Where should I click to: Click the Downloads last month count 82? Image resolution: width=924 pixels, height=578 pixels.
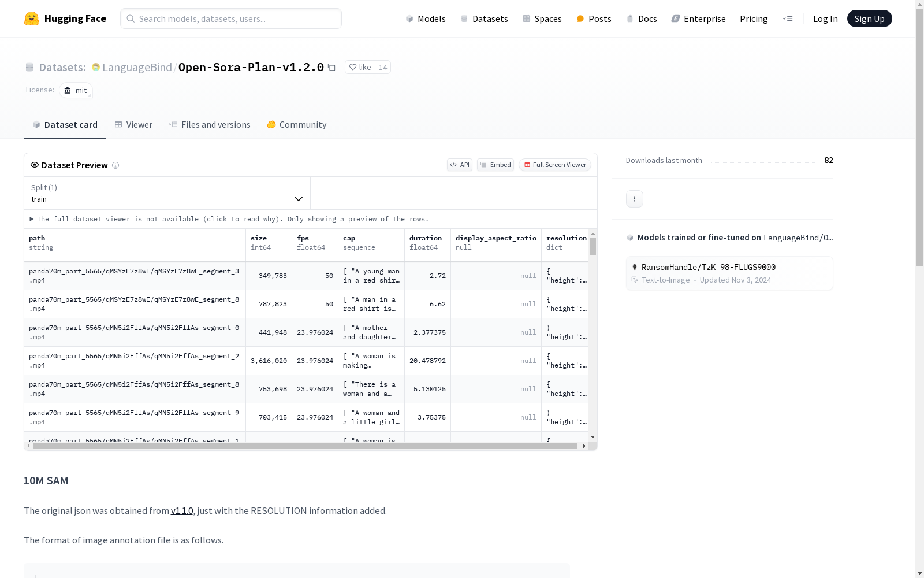(x=829, y=160)
